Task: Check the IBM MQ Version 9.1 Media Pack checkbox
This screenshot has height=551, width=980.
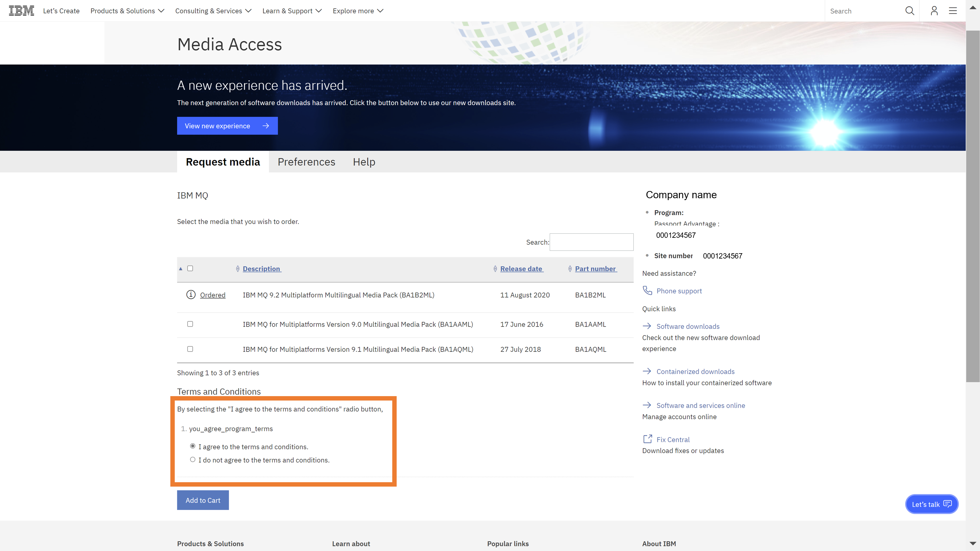Action: click(x=190, y=349)
